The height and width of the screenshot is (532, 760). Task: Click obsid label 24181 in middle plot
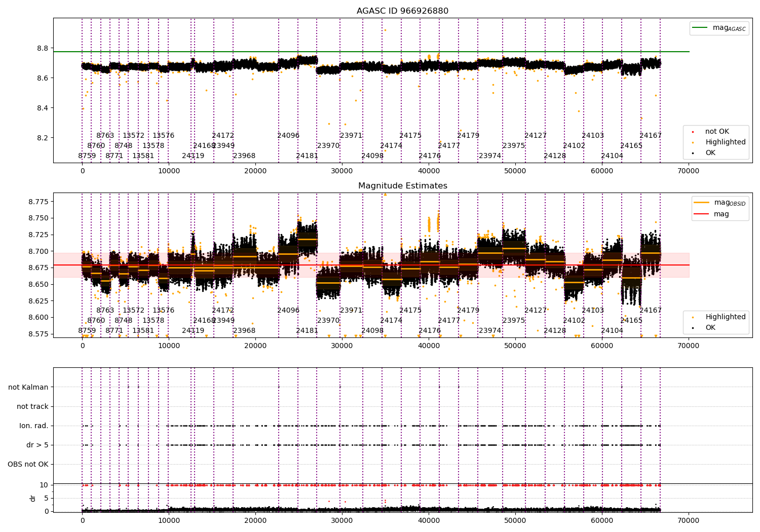[307, 331]
